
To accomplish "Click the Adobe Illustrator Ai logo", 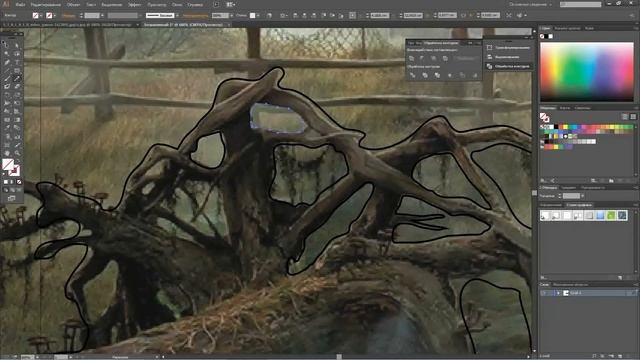I will click(5, 4).
